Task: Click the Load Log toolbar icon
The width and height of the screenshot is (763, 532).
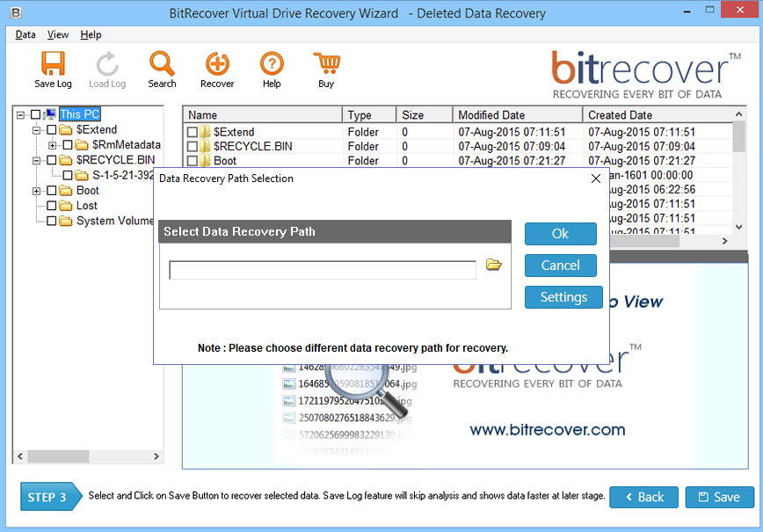Action: pyautogui.click(x=107, y=64)
